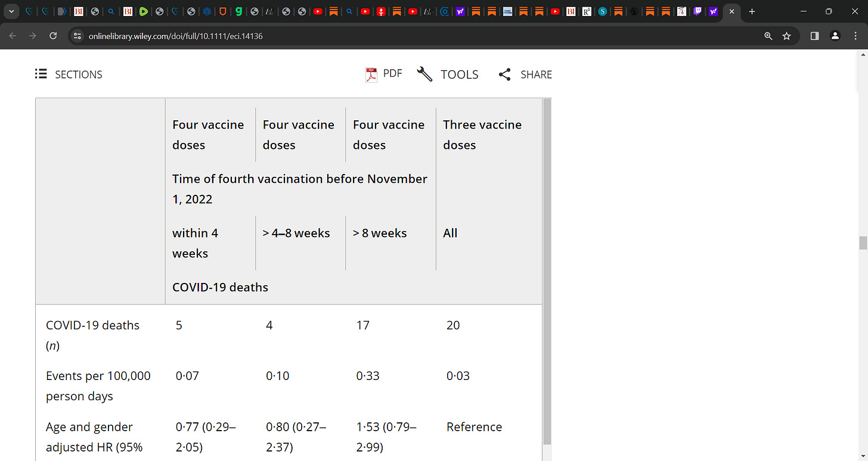This screenshot has height=461, width=868.
Task: Open the Chrome profile menu
Action: pos(835,36)
